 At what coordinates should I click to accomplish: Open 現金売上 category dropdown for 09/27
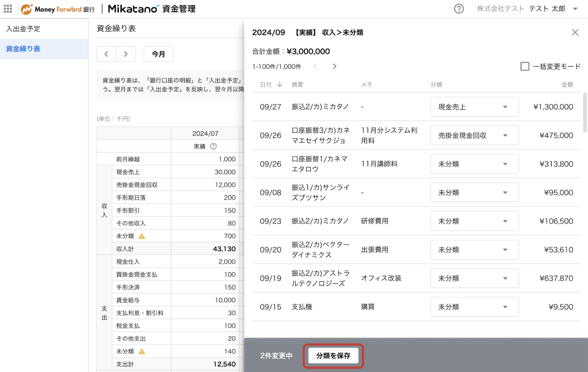click(x=474, y=107)
